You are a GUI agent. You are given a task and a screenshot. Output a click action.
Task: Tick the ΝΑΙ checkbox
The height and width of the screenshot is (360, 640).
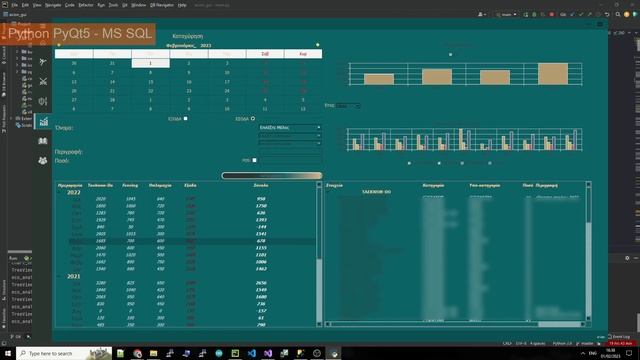coord(254,160)
